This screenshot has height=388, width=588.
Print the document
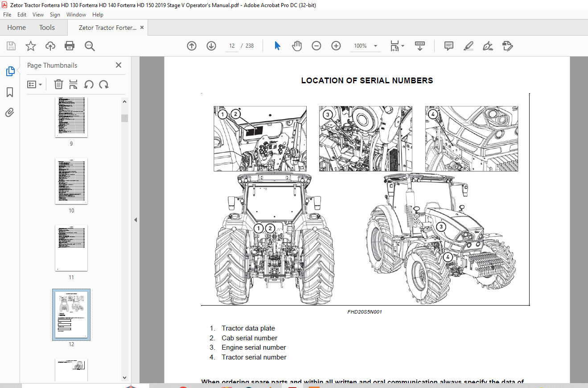70,46
